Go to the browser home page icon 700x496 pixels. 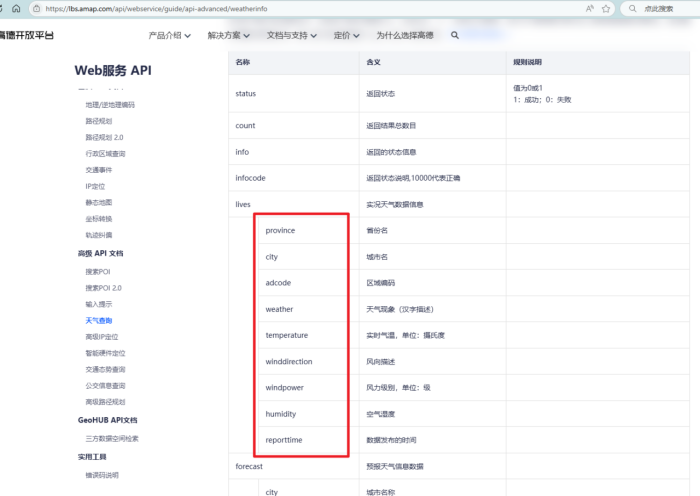[x=16, y=8]
